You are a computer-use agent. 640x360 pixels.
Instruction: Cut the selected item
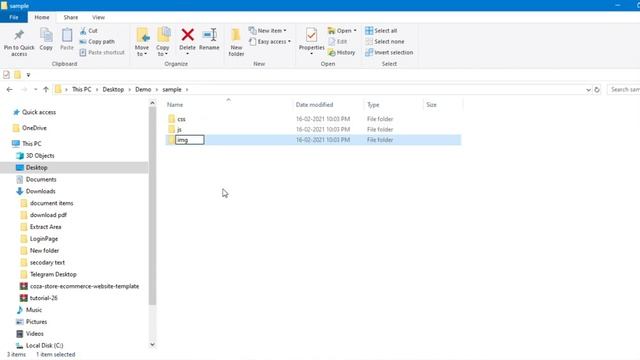click(89, 31)
